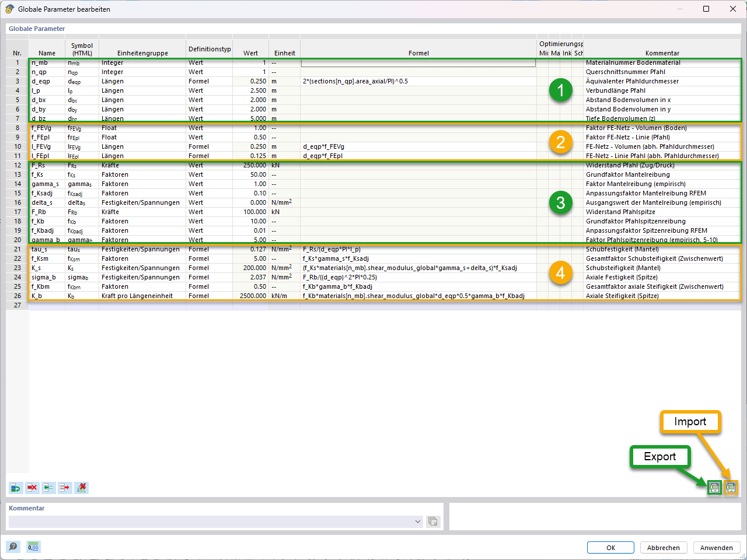Select the name cell f_Ksadj
This screenshot has width=747, height=560.
tap(47, 193)
